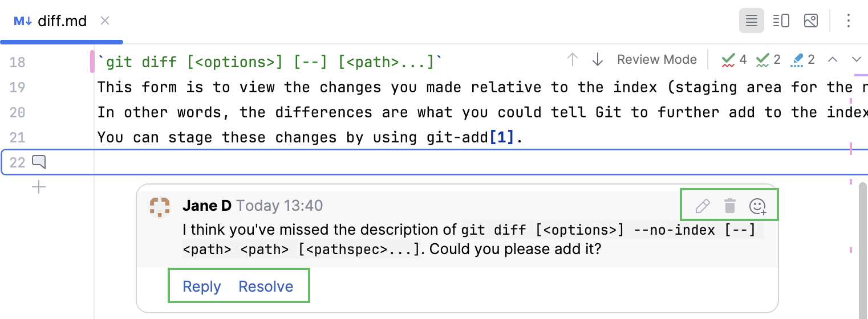Add an emoji reaction to the comment
This screenshot has height=319, width=868.
coord(757,206)
